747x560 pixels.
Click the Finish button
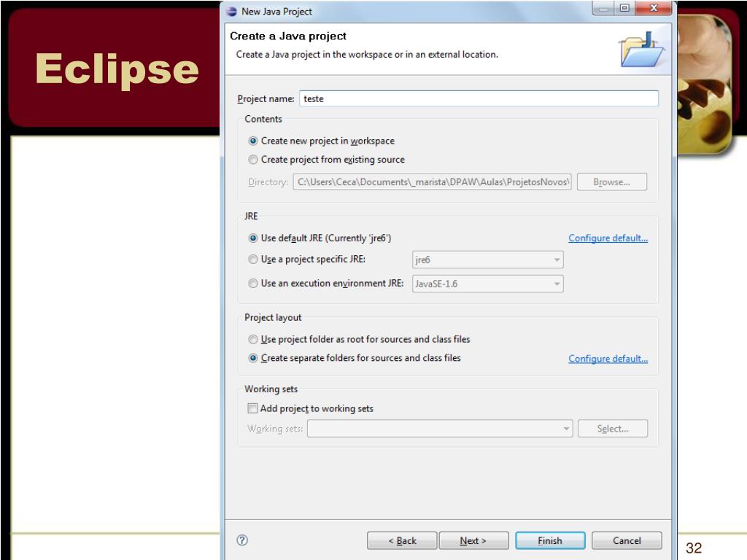click(x=550, y=540)
